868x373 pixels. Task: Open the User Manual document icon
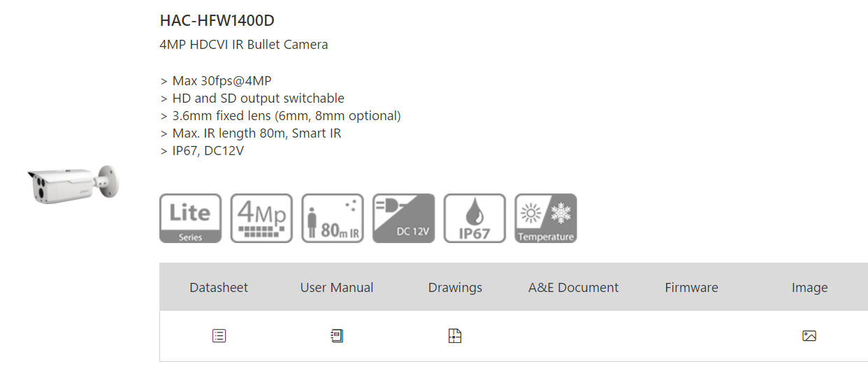[337, 336]
